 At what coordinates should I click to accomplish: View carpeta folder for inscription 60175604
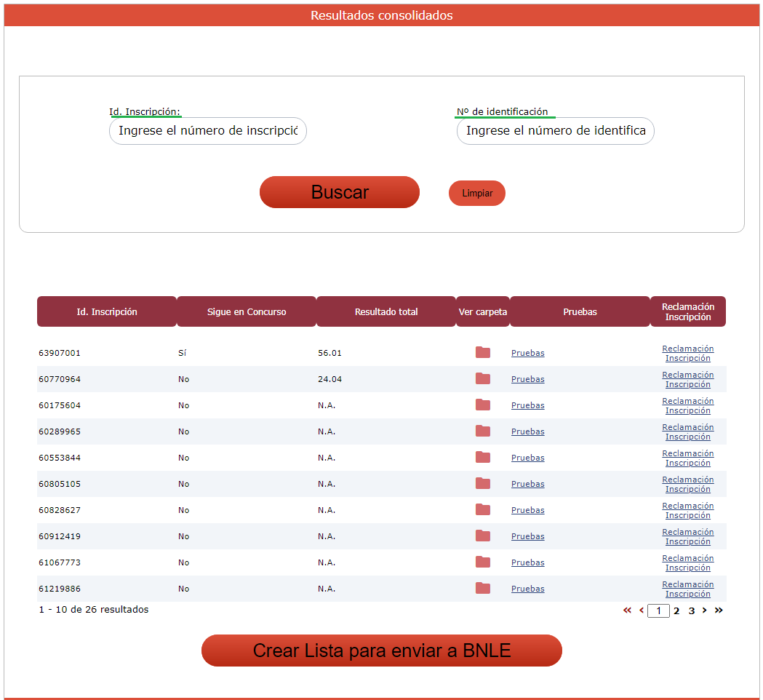482,405
